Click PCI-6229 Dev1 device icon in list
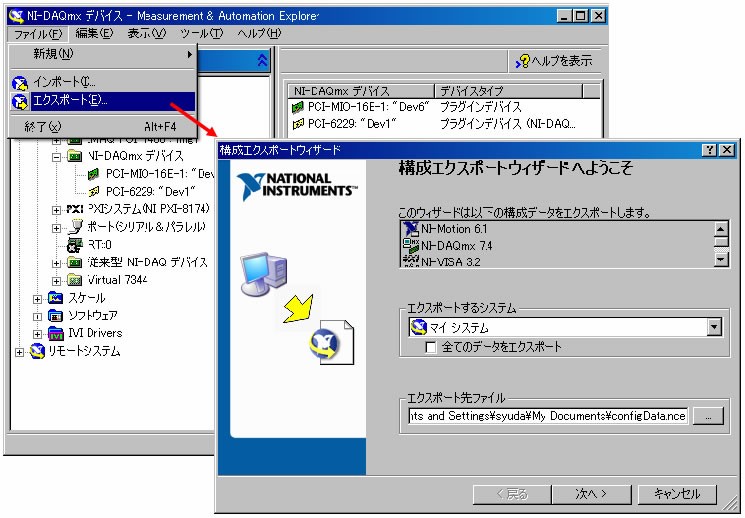Viewport: 745px width, 518px height. (298, 125)
